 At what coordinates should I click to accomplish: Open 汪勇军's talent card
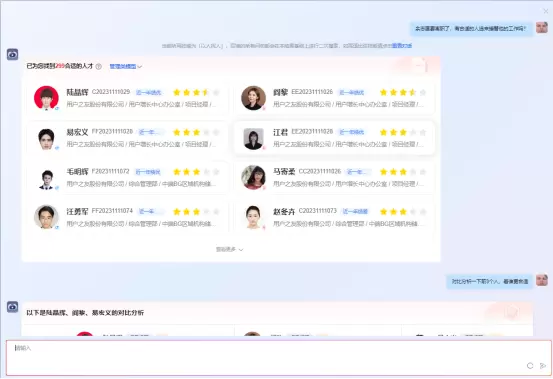click(x=127, y=217)
